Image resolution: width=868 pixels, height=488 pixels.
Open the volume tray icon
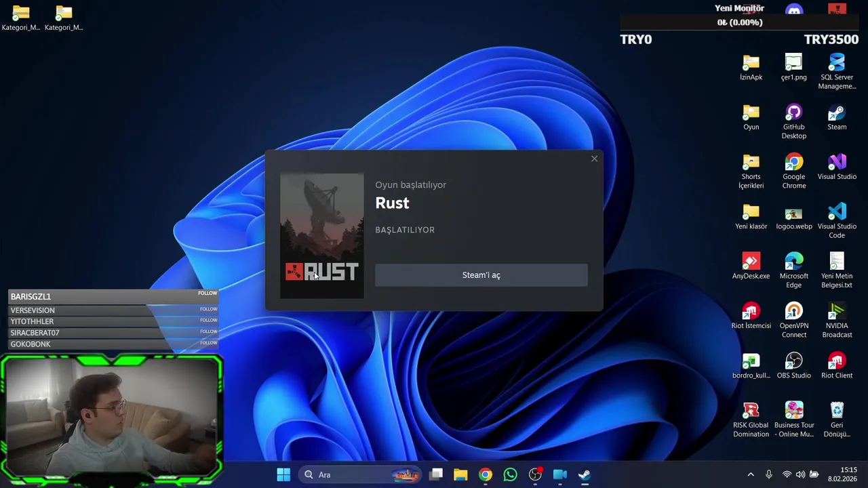tap(800, 474)
